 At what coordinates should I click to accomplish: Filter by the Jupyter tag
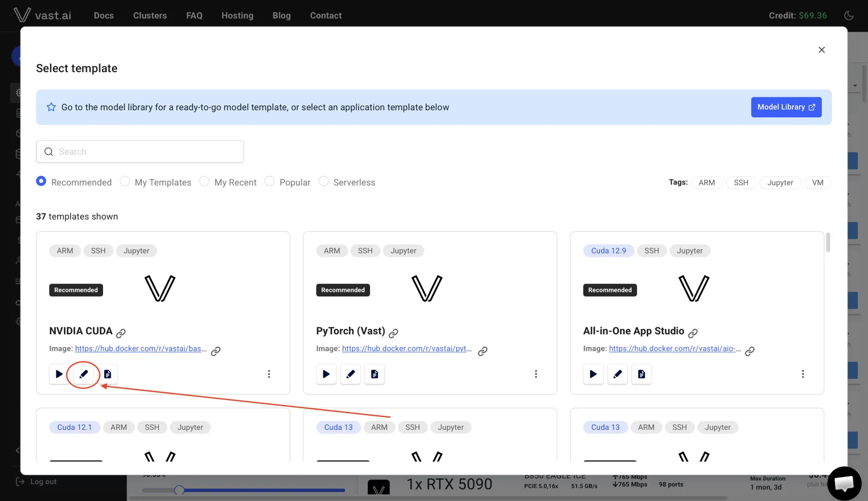(780, 182)
